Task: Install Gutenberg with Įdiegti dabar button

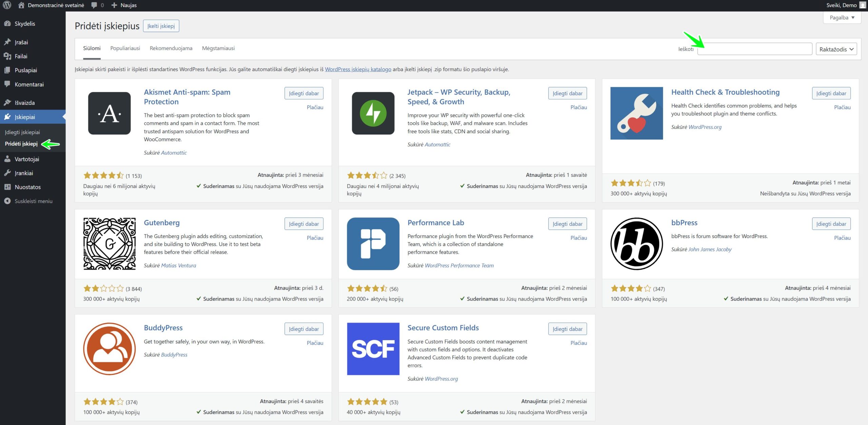Action: (303, 224)
